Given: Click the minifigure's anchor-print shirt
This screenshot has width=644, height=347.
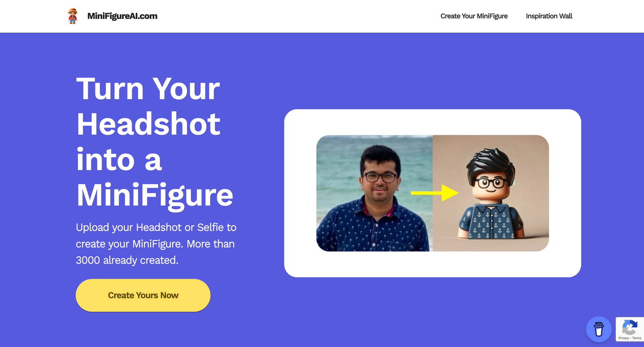Looking at the screenshot, I should [490, 221].
